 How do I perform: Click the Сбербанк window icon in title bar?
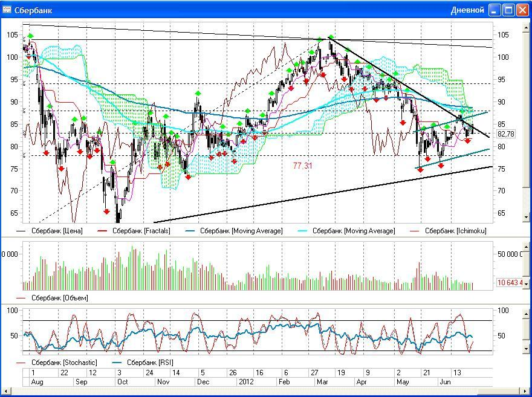[x=7, y=10]
